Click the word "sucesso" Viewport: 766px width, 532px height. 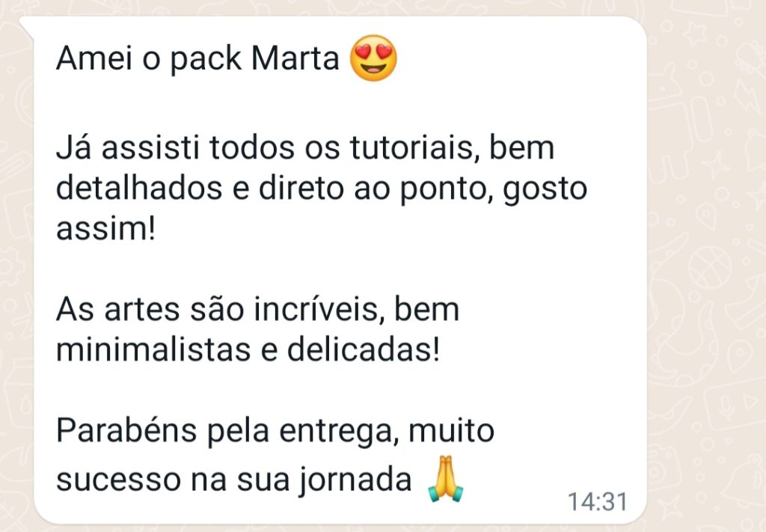point(119,480)
